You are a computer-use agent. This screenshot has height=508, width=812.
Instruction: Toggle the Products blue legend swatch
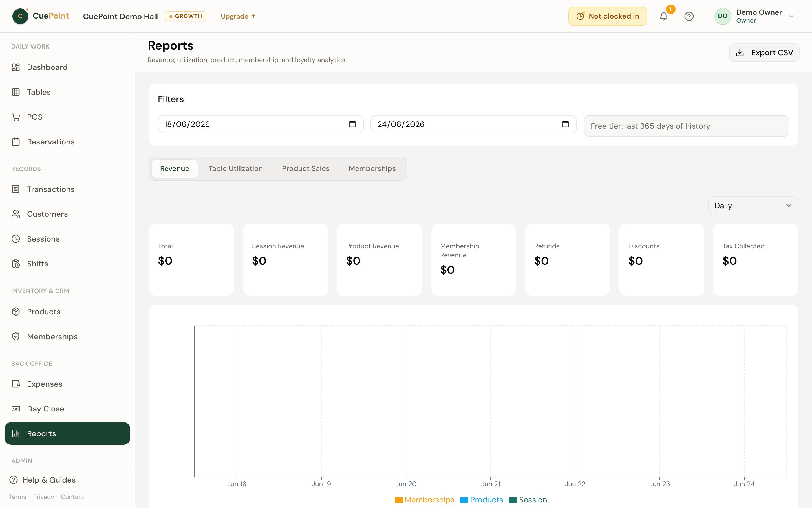click(x=464, y=500)
